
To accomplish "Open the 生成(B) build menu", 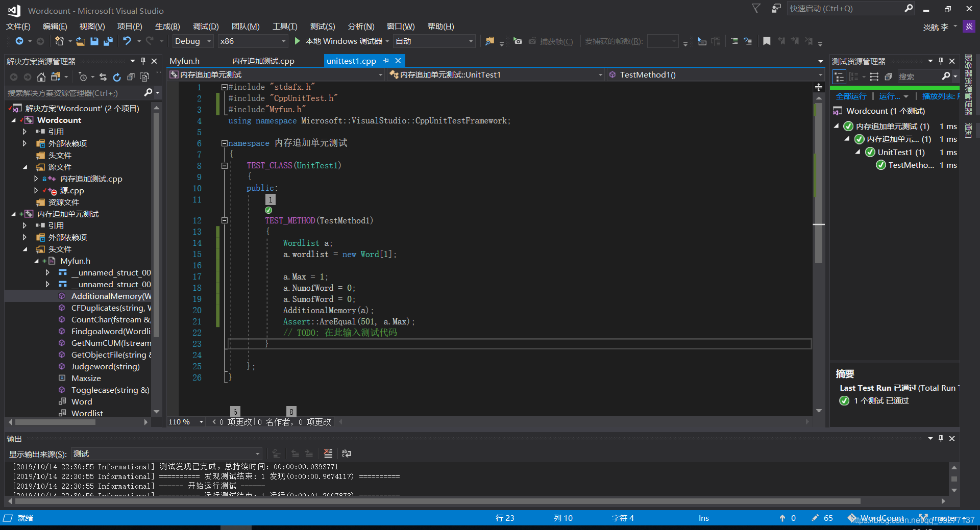I will click(167, 27).
